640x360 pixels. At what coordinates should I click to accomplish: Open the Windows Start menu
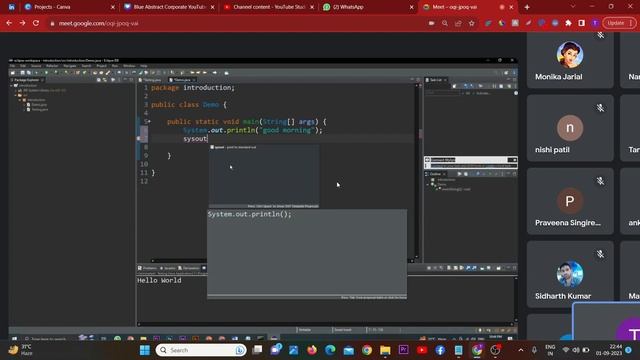click(145, 350)
